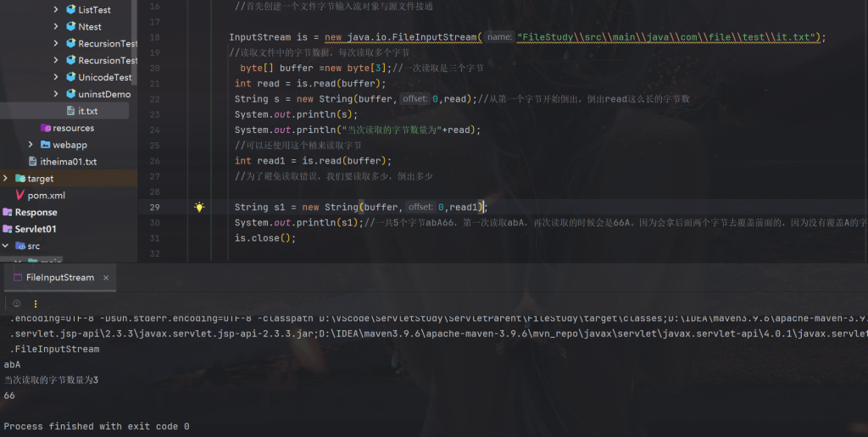Click the resources folder icon
Viewport: 868px width, 437px height.
[45, 128]
